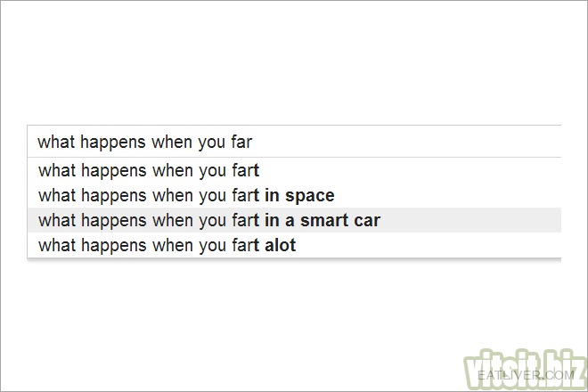Click the word 'you' in the search field

point(211,143)
